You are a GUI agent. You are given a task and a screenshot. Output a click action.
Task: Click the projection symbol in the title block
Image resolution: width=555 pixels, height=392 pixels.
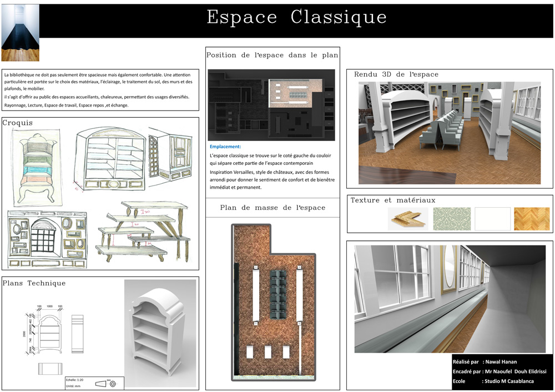click(x=106, y=384)
